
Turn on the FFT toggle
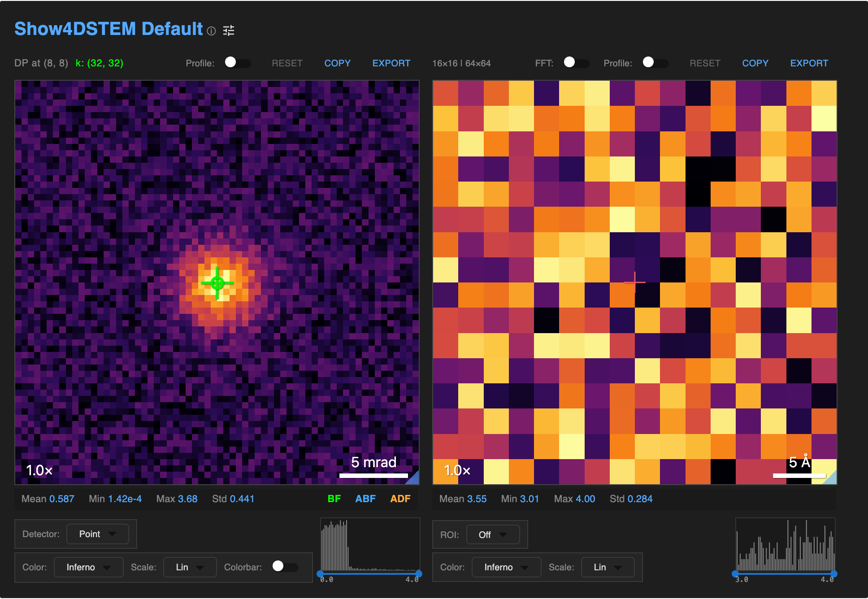[x=577, y=63]
